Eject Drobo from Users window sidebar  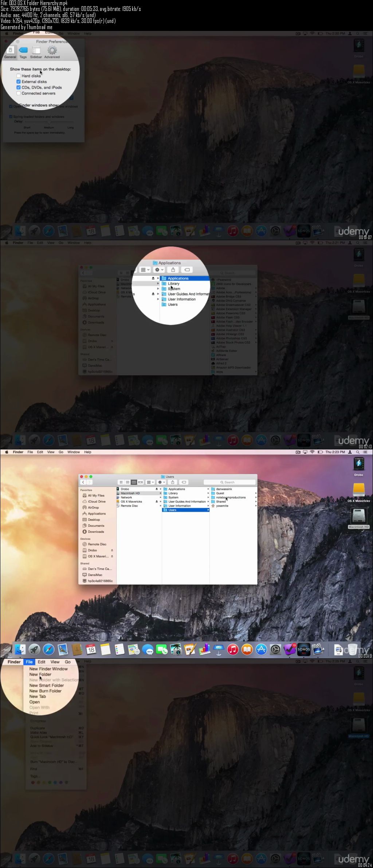click(x=112, y=550)
